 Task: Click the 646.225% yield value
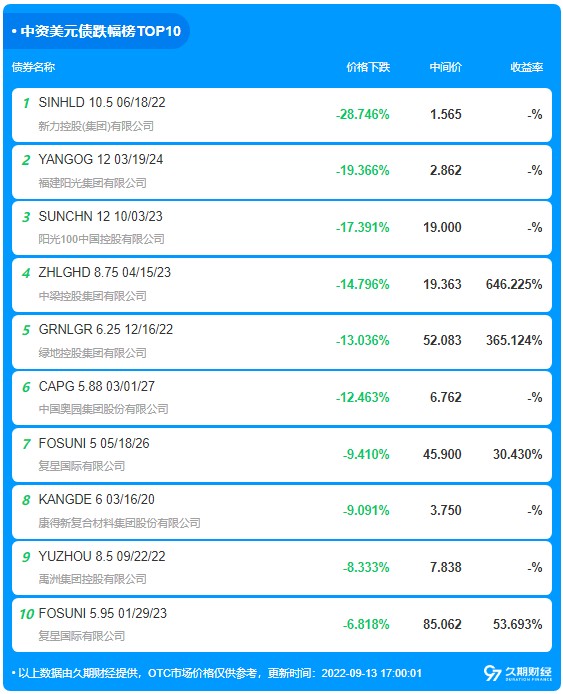coord(514,284)
